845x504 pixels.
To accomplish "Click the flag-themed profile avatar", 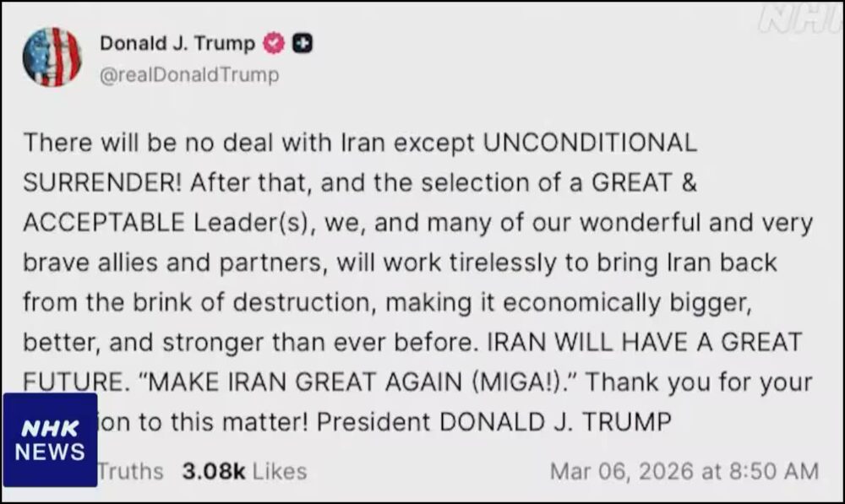I will pos(52,57).
